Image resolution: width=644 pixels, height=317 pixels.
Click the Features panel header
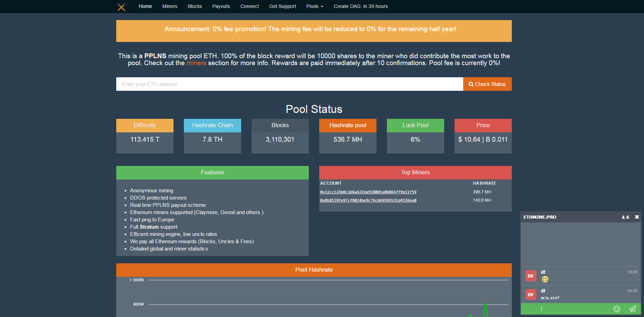(212, 173)
